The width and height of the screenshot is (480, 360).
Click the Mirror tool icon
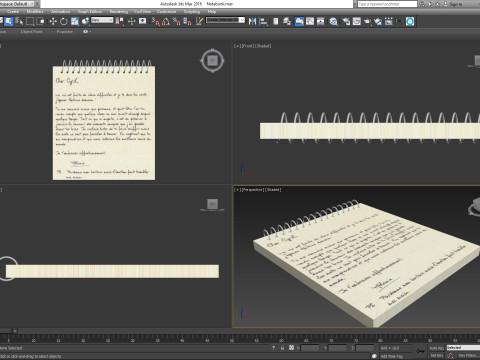[252, 22]
